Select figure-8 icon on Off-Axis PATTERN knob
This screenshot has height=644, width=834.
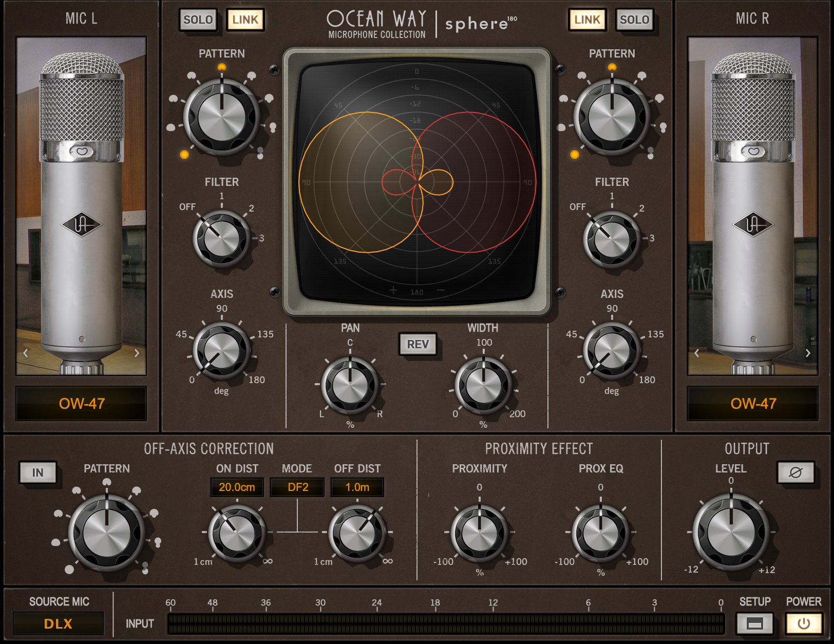(x=145, y=567)
